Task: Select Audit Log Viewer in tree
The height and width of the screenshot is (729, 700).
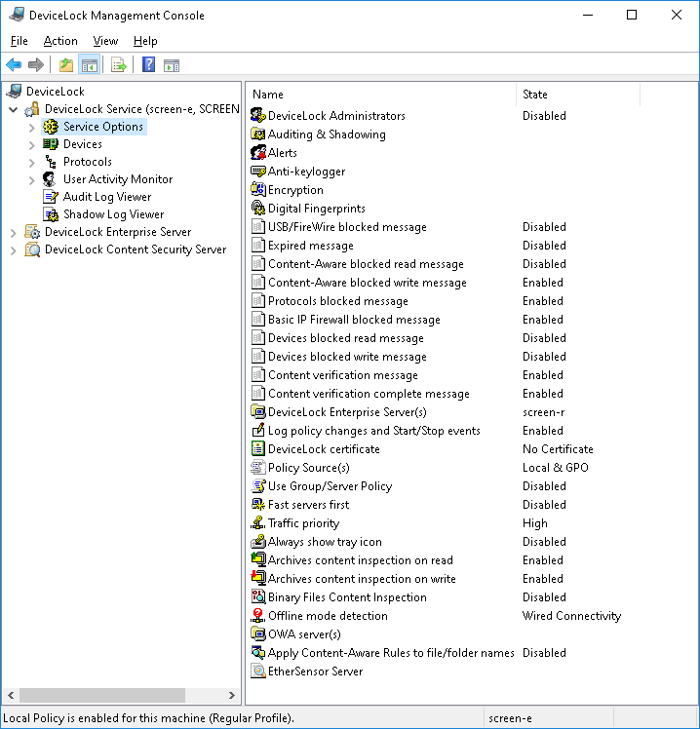Action: [x=106, y=197]
